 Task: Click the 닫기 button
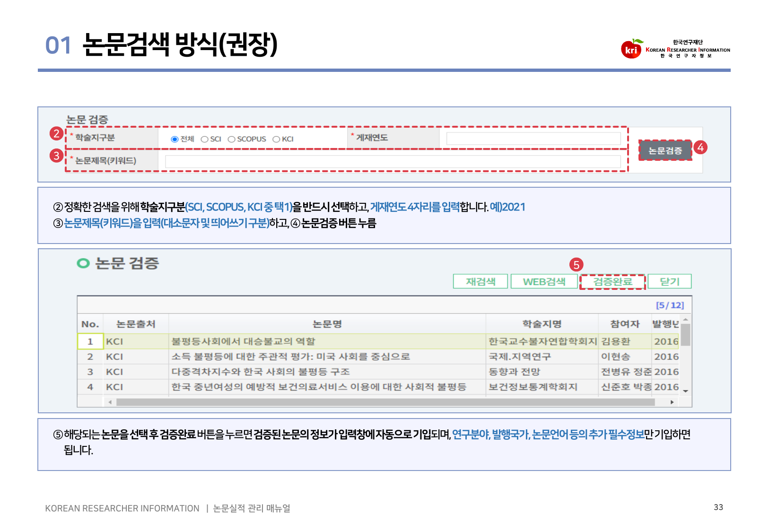[669, 281]
